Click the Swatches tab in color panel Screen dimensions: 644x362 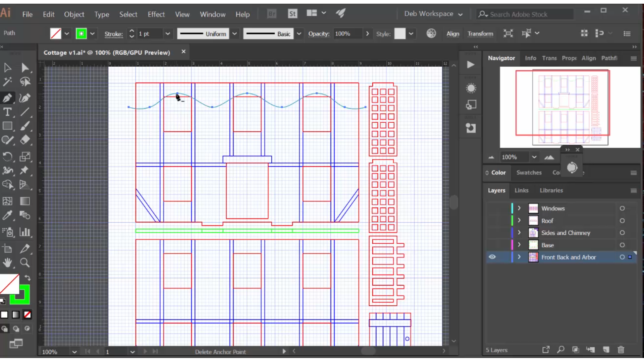pyautogui.click(x=529, y=172)
